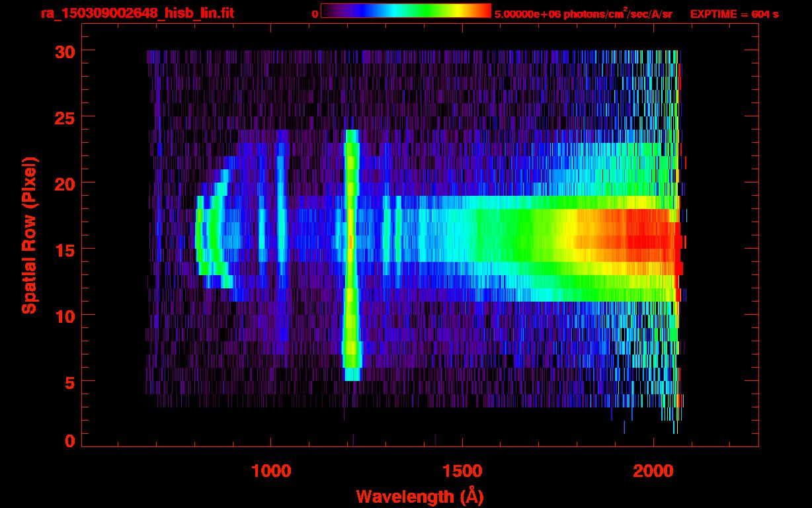Click the y-axis tick label 15
This screenshot has height=508, width=812.
pos(63,249)
